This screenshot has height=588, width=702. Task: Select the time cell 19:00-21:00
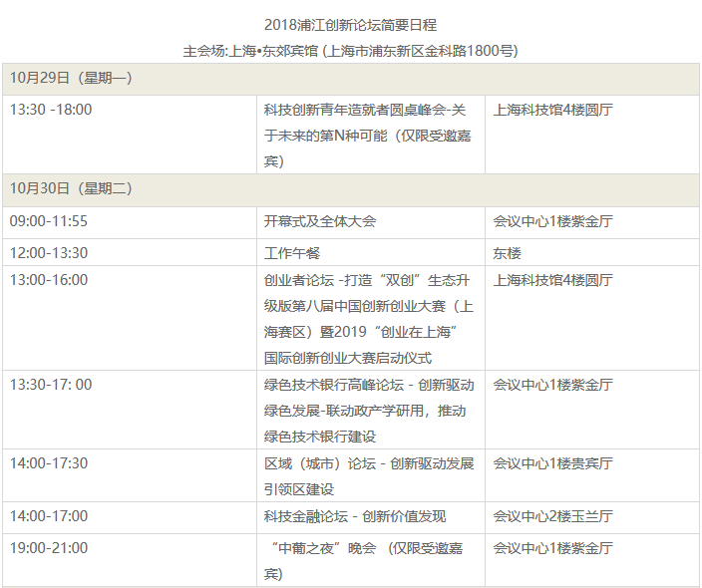[x=130, y=560]
